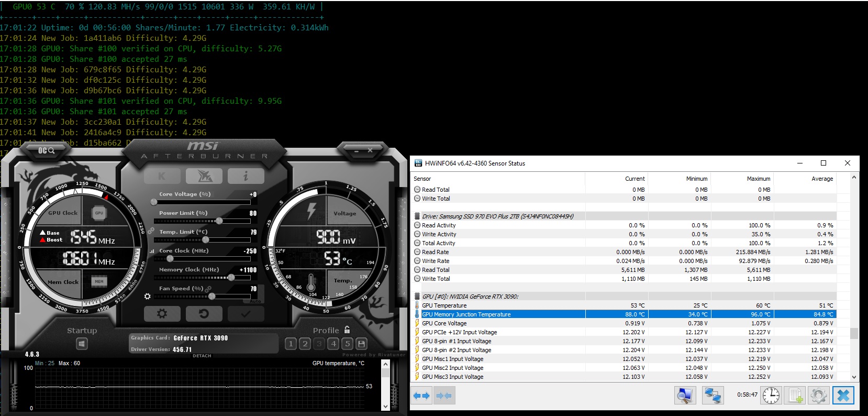Click the Core Clock value field -250

[x=250, y=251]
